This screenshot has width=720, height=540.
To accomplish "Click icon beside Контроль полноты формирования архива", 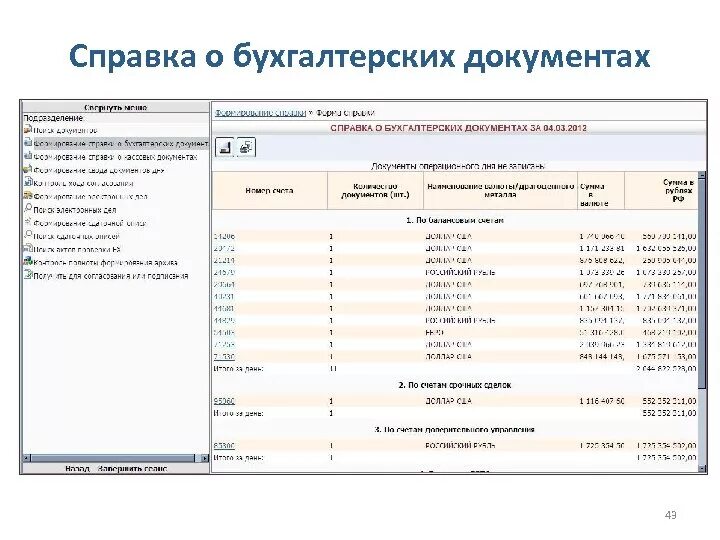I will 28,262.
